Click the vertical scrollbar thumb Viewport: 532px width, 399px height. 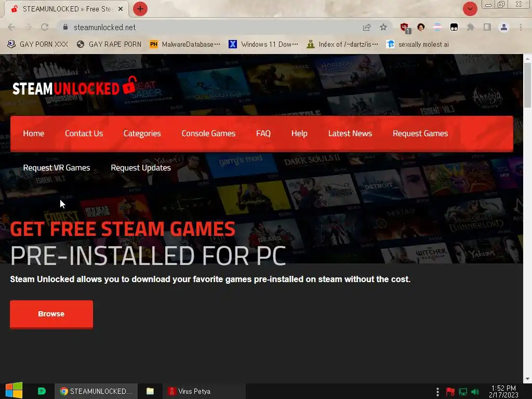pyautogui.click(x=527, y=85)
